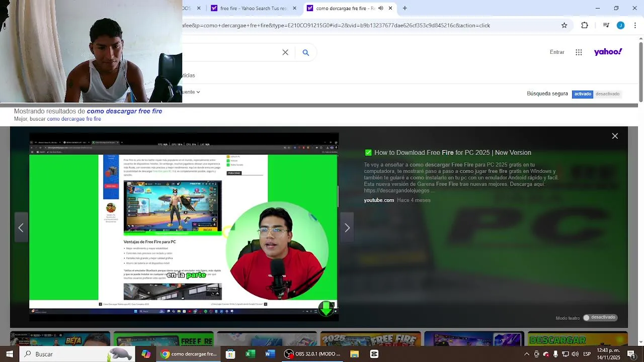Open volume control tray icon
The height and width of the screenshot is (362, 644).
pos(575,354)
